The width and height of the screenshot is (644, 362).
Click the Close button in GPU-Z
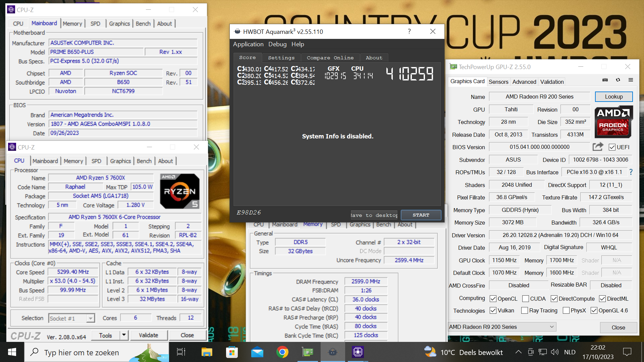pyautogui.click(x=618, y=327)
